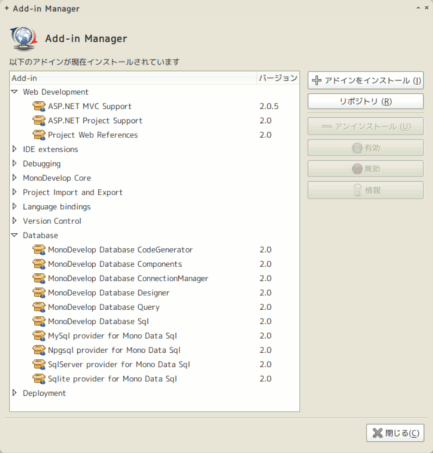The height and width of the screenshot is (454, 433).
Task: Close dialog with 閉じる(C) button
Action: pyautogui.click(x=395, y=433)
